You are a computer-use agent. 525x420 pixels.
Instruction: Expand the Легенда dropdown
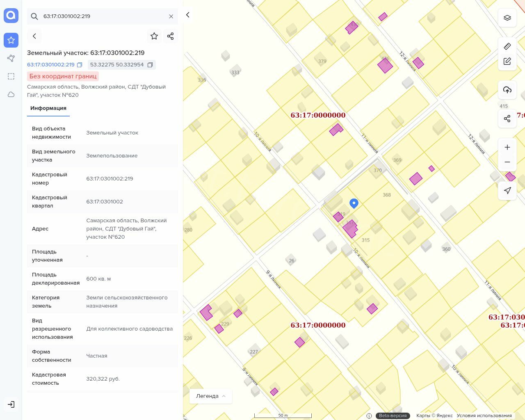point(211,396)
